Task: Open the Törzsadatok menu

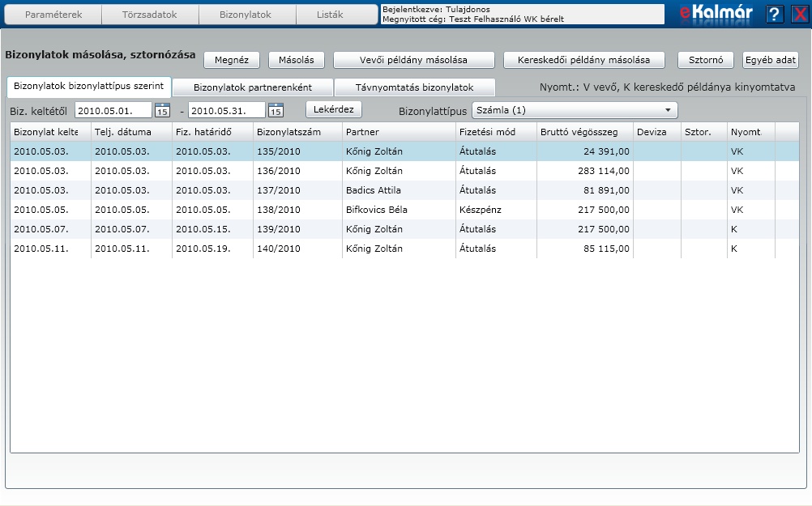Action: (149, 15)
